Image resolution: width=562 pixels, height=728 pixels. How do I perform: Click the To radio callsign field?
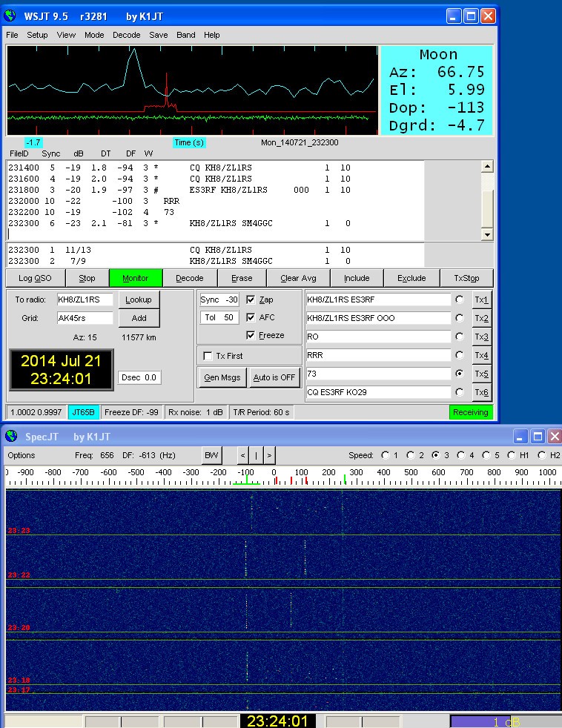pyautogui.click(x=85, y=300)
